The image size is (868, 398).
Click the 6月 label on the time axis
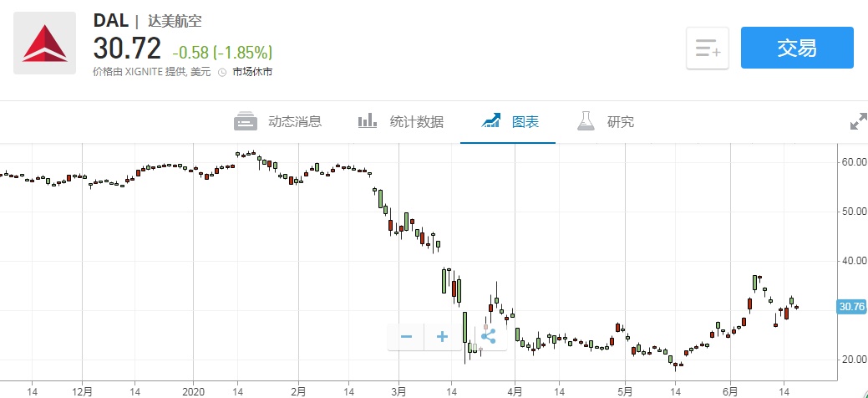click(730, 390)
